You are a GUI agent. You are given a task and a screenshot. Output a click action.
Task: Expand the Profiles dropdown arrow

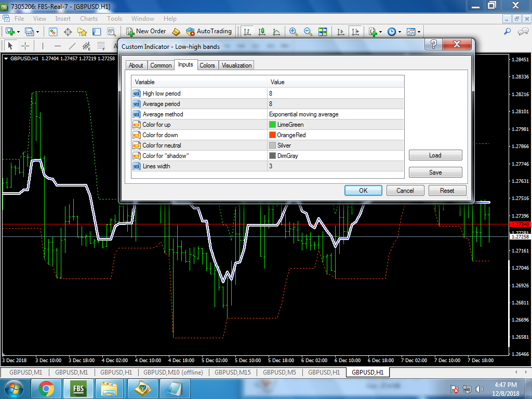pos(37,32)
